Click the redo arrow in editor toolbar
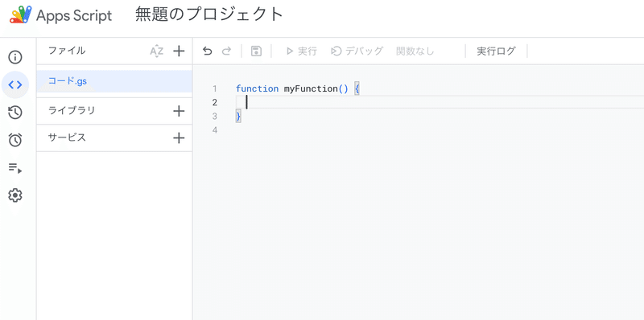 point(226,51)
